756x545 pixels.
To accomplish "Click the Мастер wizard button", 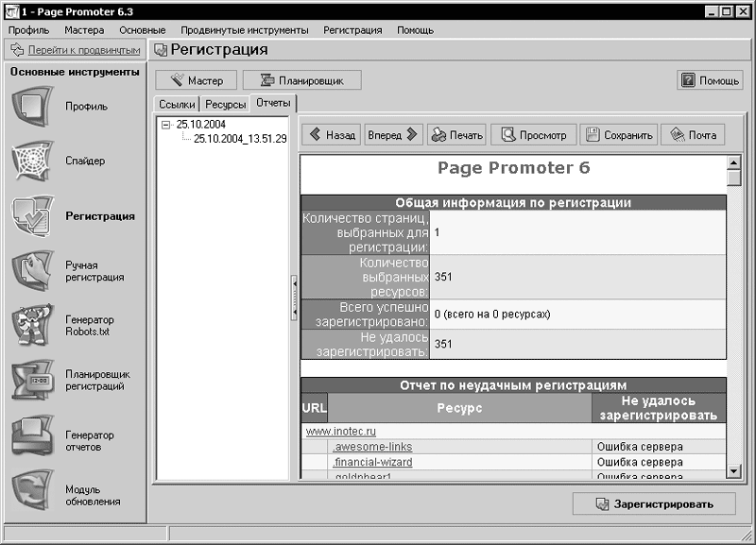I will (197, 80).
